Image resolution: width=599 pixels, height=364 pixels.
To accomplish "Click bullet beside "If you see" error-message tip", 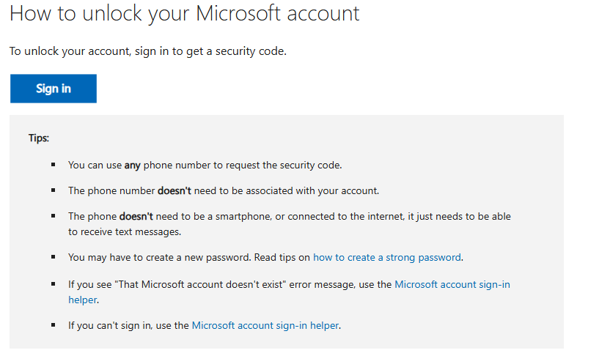I will click(x=54, y=284).
